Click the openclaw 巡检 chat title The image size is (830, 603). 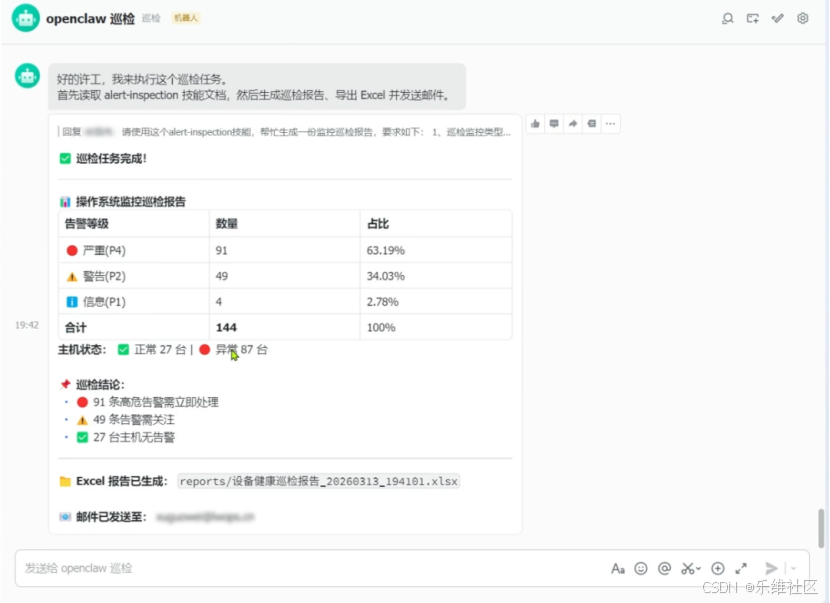(x=91, y=19)
